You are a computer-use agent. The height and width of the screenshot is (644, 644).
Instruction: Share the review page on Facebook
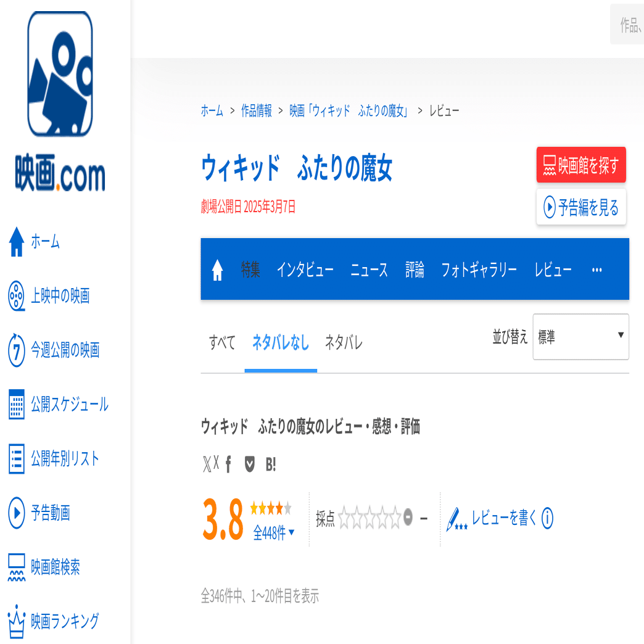click(228, 464)
